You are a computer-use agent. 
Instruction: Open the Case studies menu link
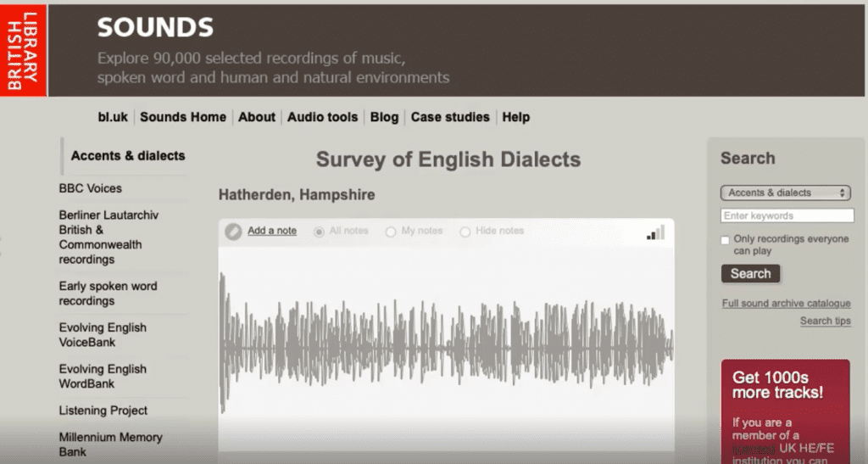(x=450, y=117)
